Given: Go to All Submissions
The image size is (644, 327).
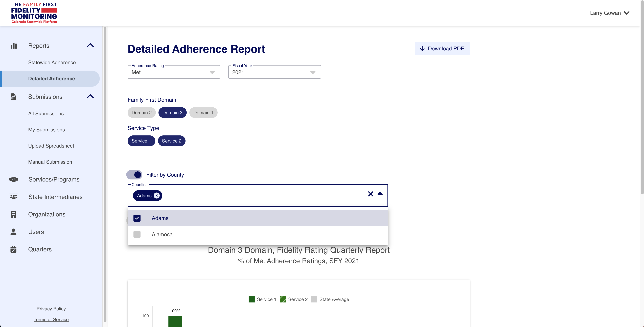Looking at the screenshot, I should tap(46, 114).
